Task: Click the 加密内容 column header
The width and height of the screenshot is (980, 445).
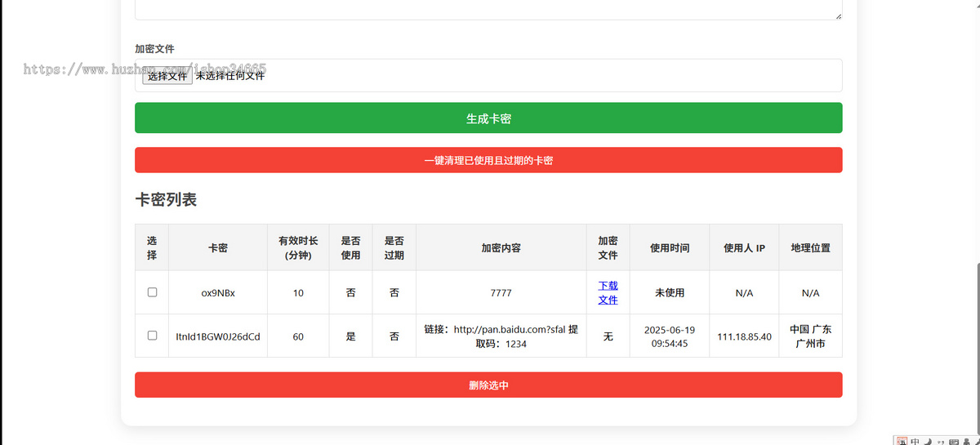Action: pyautogui.click(x=501, y=247)
